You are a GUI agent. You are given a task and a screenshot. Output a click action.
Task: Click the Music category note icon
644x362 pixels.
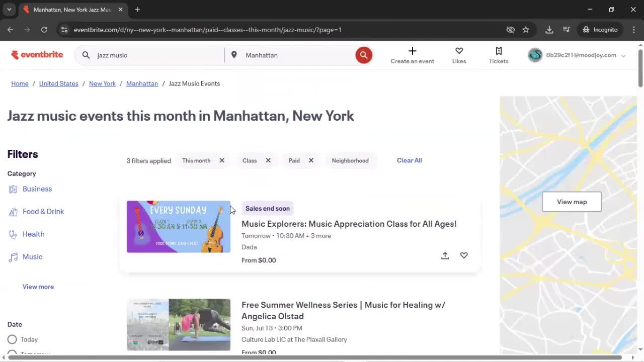[13, 257]
